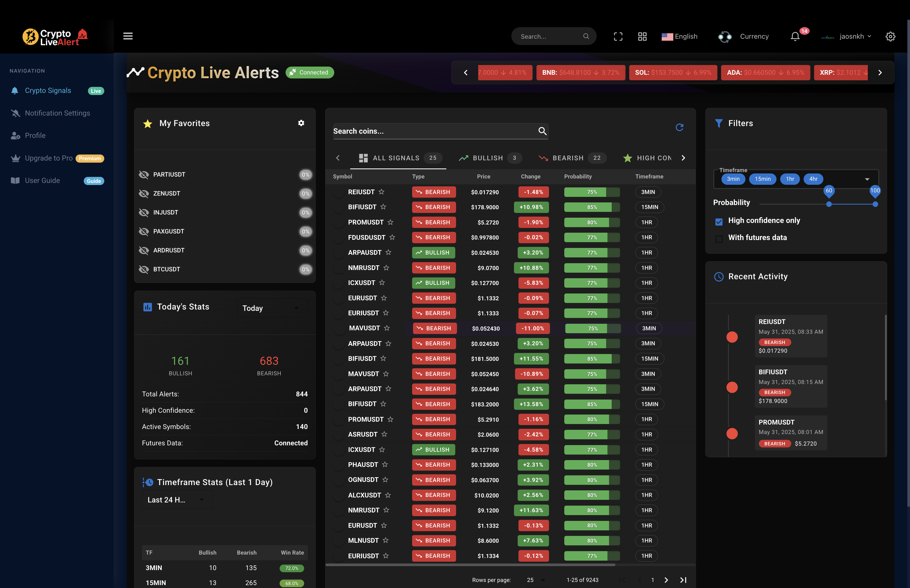Open Notification Settings in sidebar

(x=57, y=113)
